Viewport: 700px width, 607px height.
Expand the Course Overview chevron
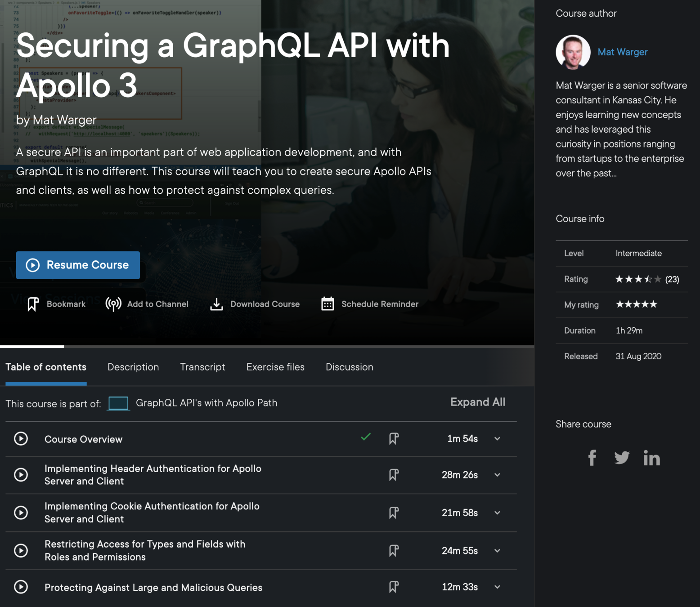click(497, 439)
